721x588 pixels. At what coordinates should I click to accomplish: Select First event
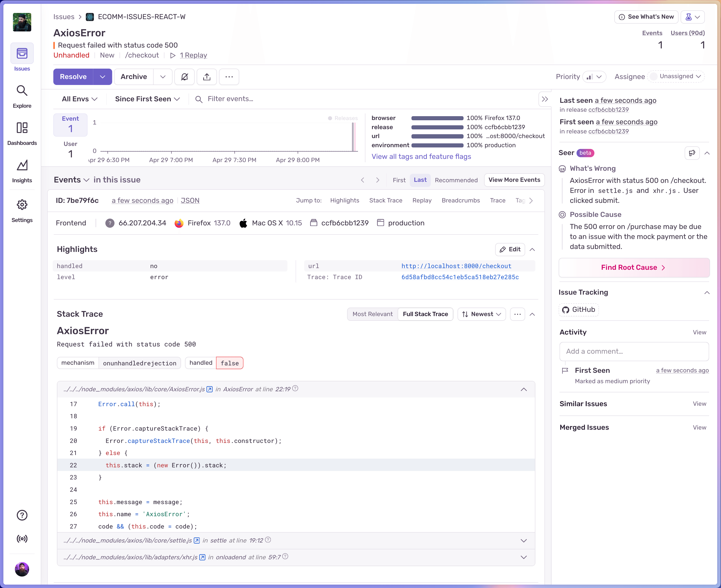click(x=399, y=180)
